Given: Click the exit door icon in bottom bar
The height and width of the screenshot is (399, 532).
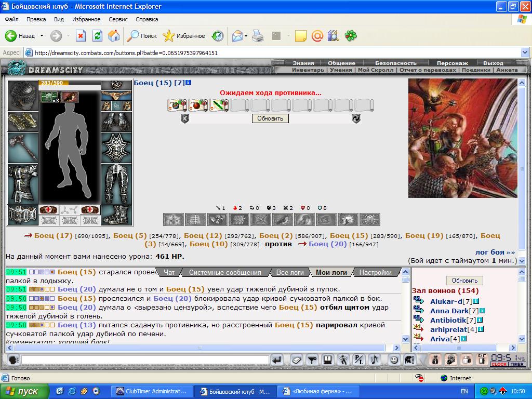Looking at the screenshot, I should click(x=482, y=360).
